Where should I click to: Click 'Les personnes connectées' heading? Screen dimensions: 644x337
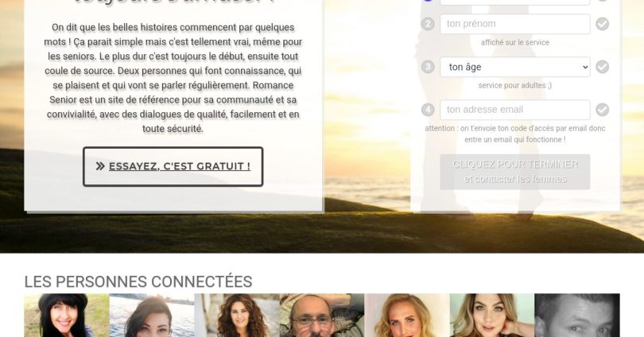coord(138,281)
